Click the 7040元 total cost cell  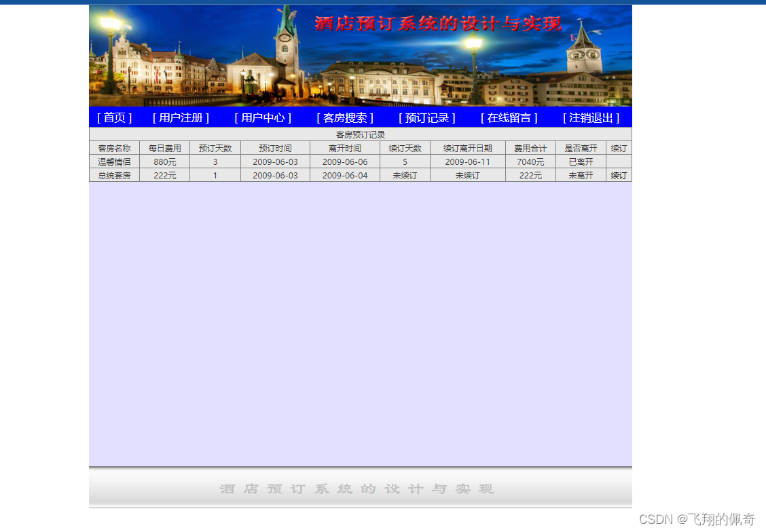(x=530, y=162)
